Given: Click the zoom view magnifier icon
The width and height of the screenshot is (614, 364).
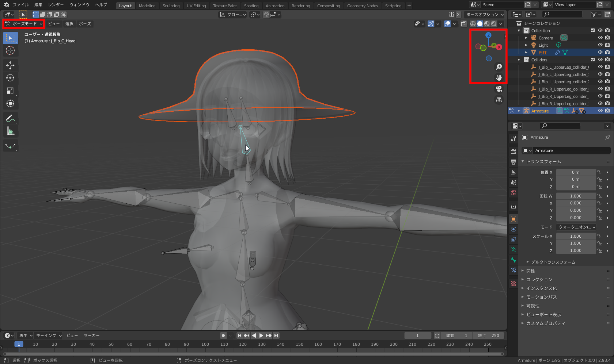Looking at the screenshot, I should 499,67.
